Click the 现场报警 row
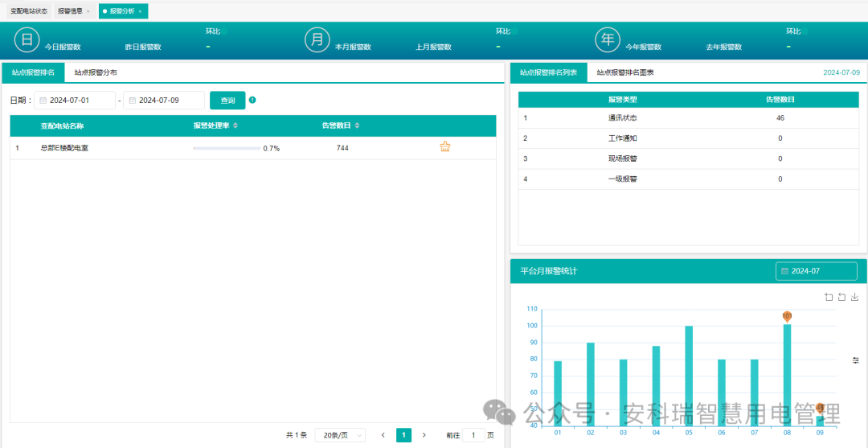The height and width of the screenshot is (448, 868). pos(688,159)
